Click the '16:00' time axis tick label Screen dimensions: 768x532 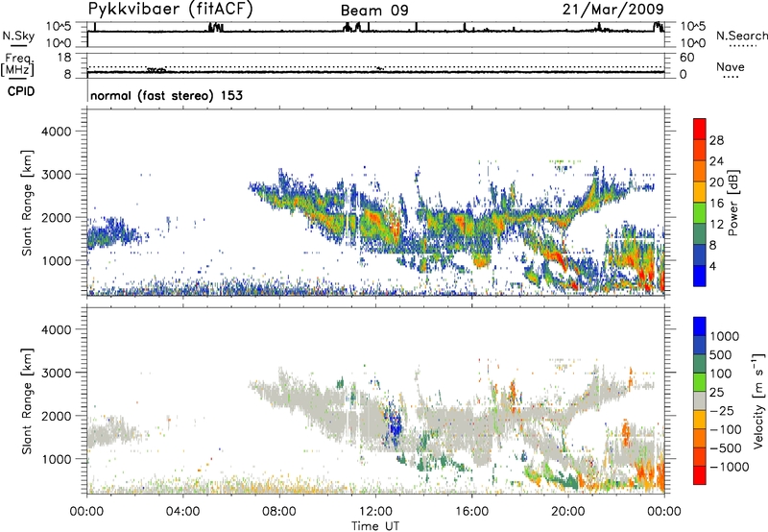(x=471, y=512)
